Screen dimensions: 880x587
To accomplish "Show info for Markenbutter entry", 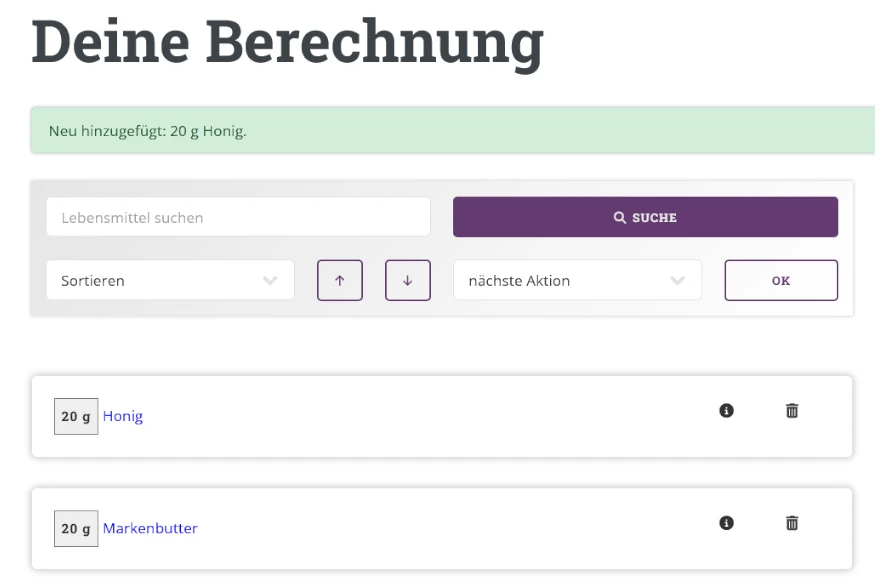I will (727, 522).
